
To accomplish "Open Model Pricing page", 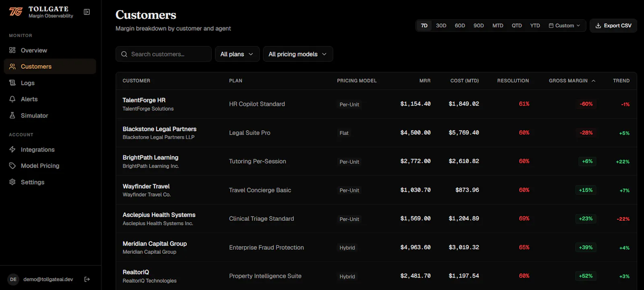I will tap(50, 166).
